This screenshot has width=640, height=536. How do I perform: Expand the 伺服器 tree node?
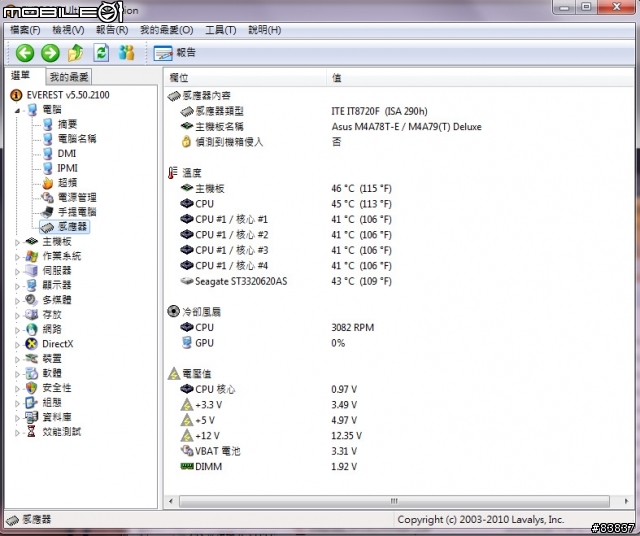[x=17, y=272]
